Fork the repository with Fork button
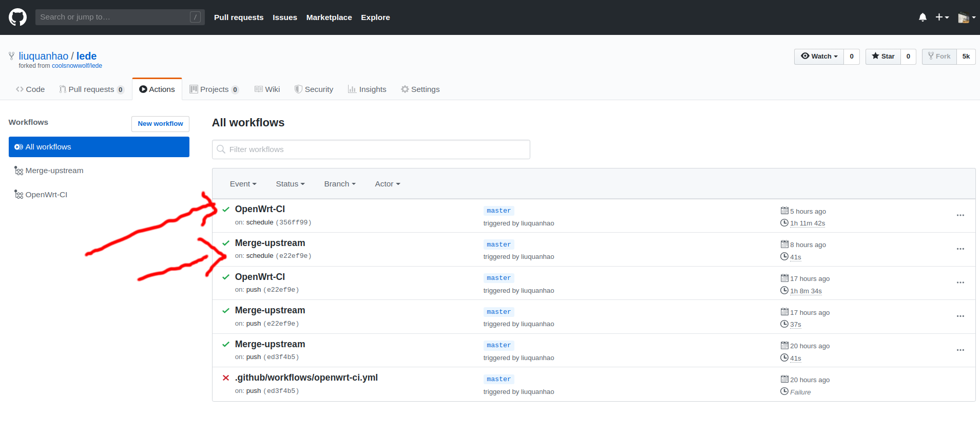Screen dimensions: 980x433 pyautogui.click(x=939, y=57)
